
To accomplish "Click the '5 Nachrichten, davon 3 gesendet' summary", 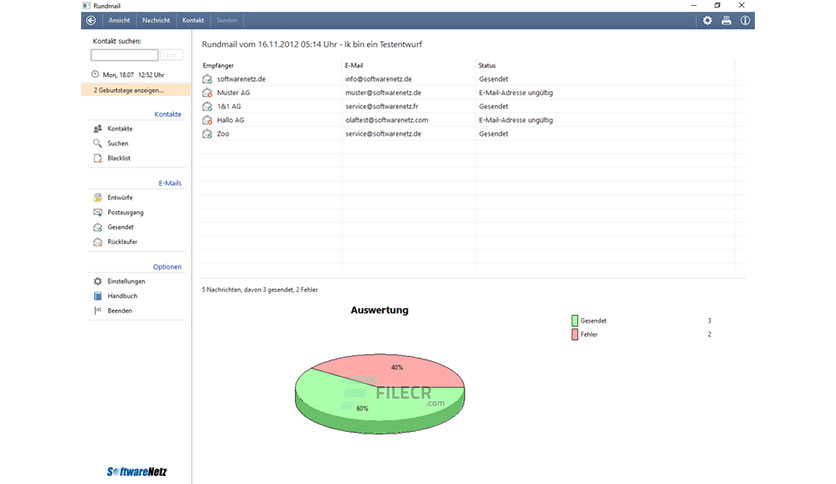I will pos(260,290).
